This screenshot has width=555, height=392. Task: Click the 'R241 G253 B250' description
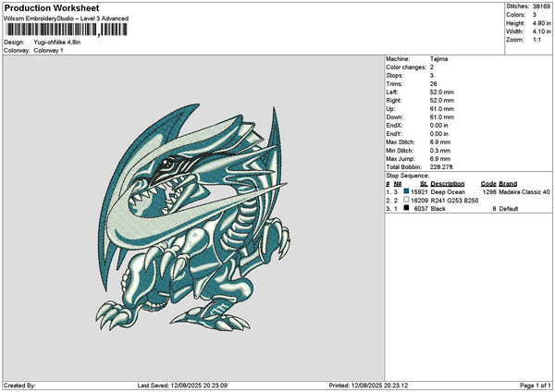click(454, 201)
